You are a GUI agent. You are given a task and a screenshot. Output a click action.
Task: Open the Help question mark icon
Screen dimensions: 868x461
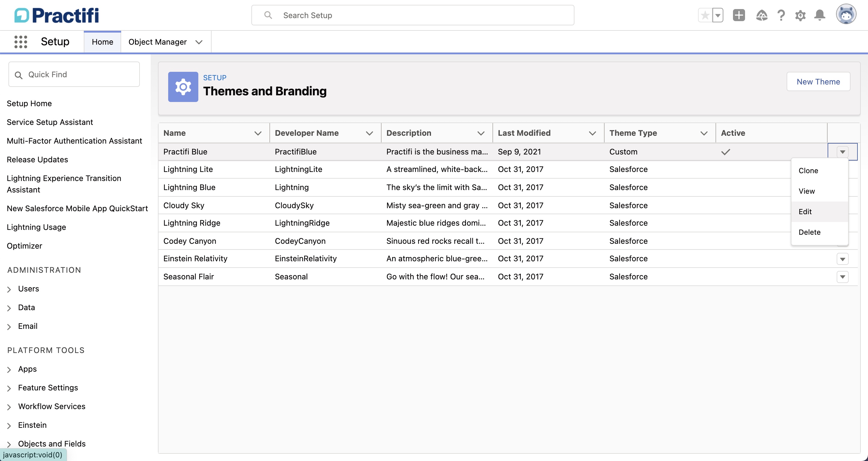(x=781, y=15)
